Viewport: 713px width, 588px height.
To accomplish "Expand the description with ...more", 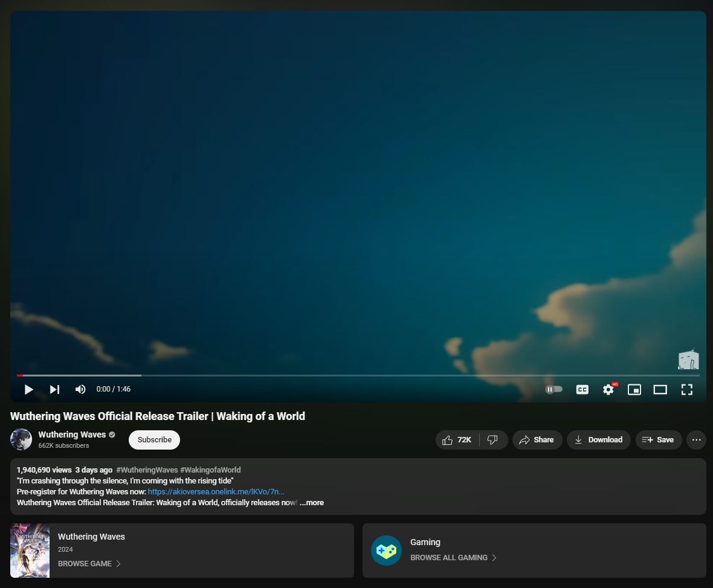I will click(x=312, y=503).
